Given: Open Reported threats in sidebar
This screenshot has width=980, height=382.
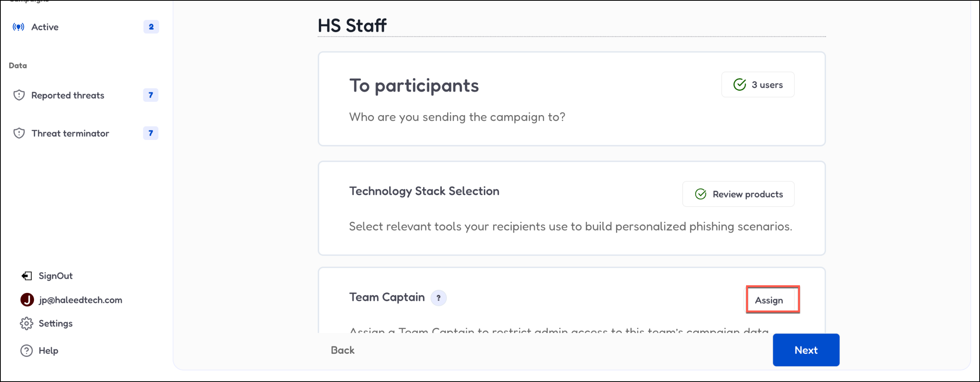Looking at the screenshot, I should [x=68, y=95].
